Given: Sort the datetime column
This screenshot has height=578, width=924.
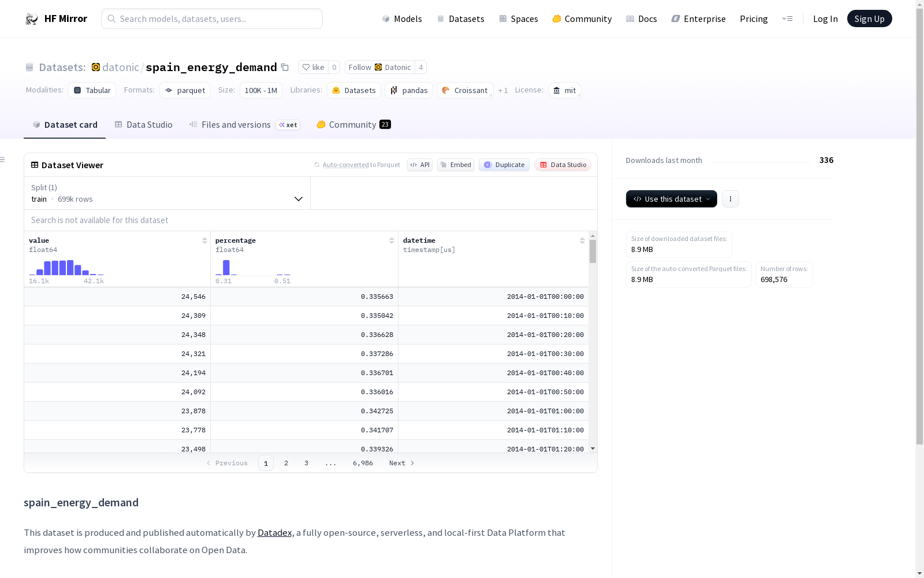Looking at the screenshot, I should (x=582, y=240).
